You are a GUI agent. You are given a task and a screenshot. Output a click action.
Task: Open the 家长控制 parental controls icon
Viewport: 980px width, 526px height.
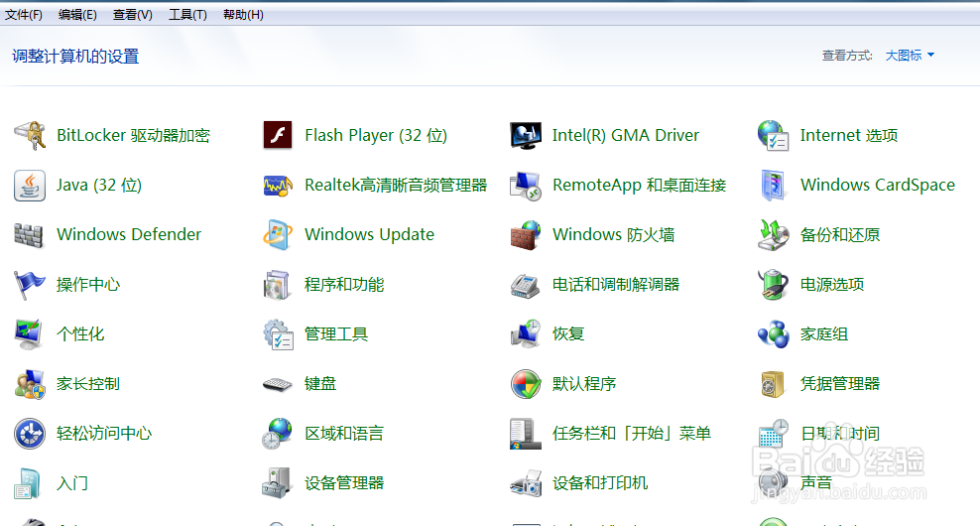pyautogui.click(x=30, y=384)
